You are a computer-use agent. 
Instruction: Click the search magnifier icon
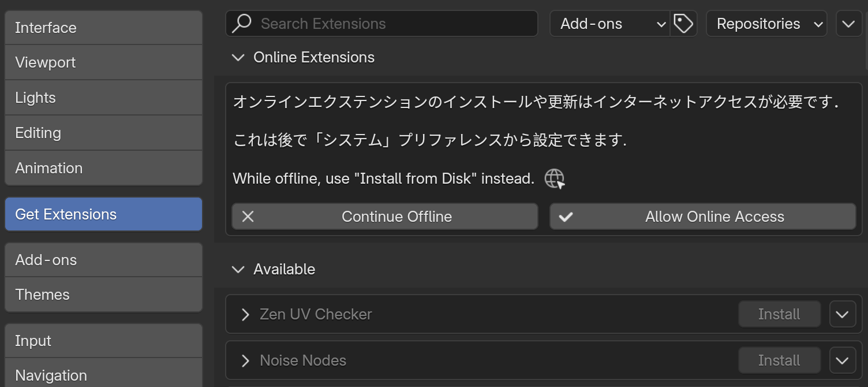click(x=242, y=23)
